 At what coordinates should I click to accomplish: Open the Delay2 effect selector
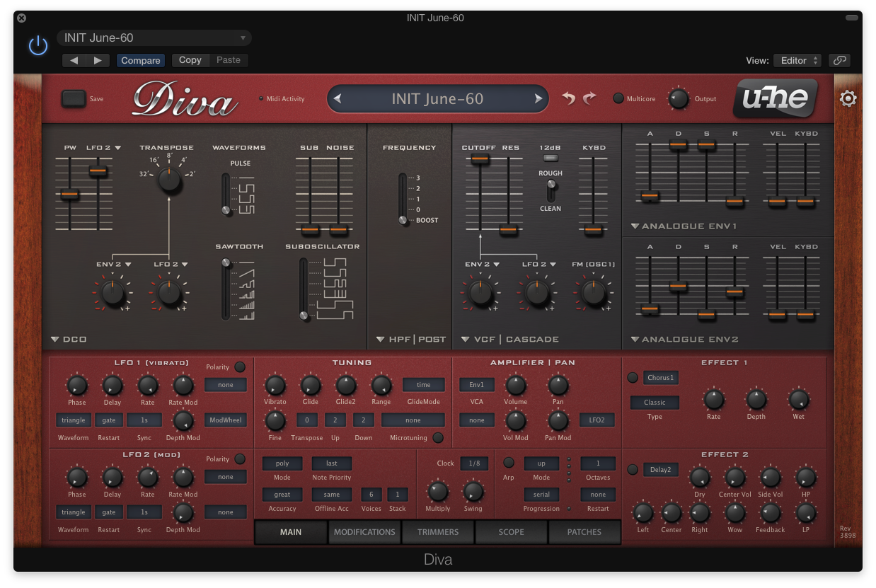coord(660,470)
